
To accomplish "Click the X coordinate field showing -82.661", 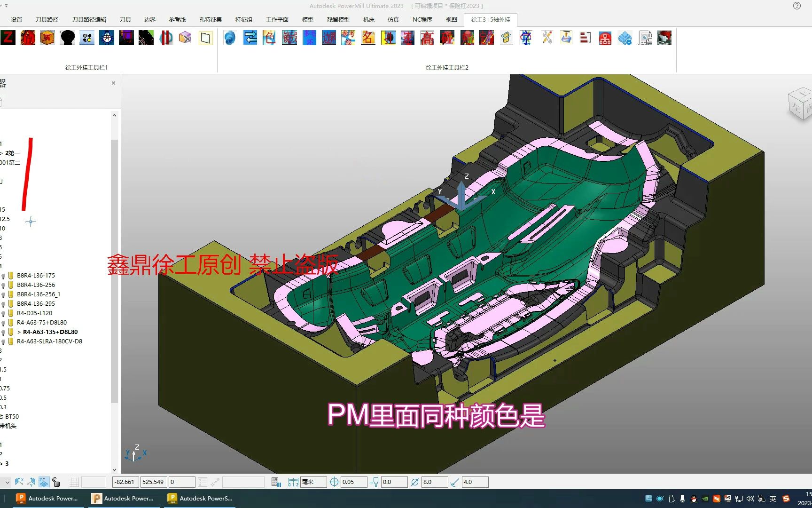I will [x=125, y=482].
